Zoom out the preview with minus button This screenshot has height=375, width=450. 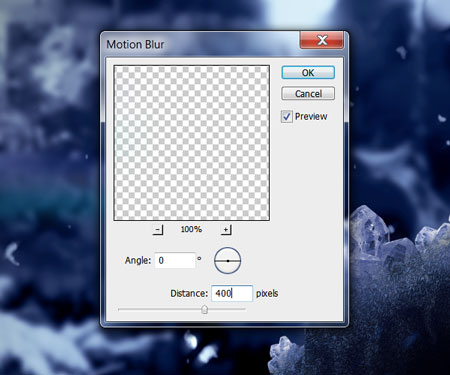tap(158, 229)
